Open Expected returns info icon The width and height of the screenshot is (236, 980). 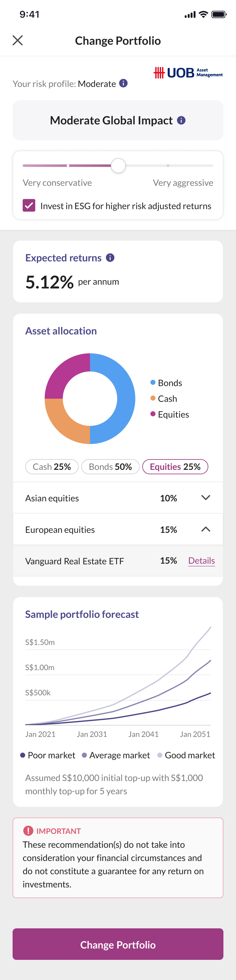point(110,258)
